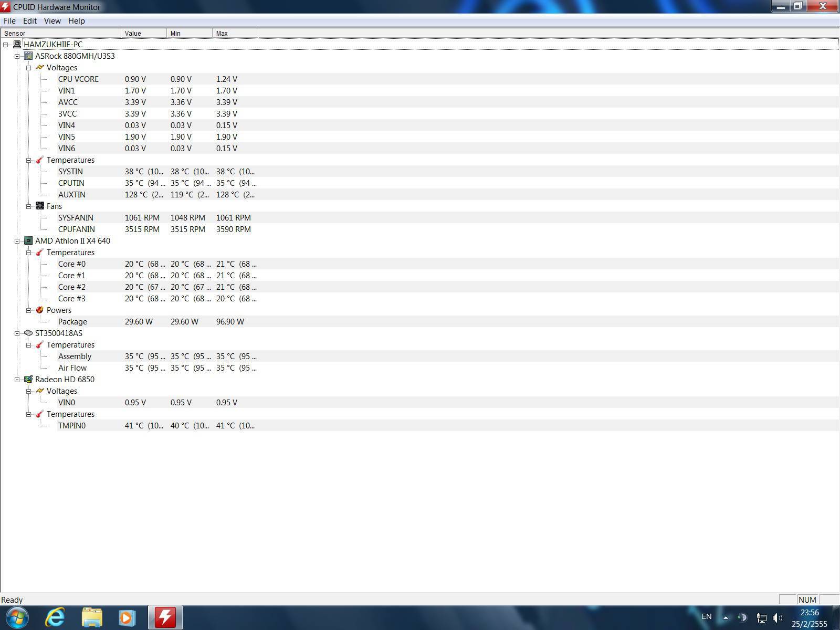Collapse the ASRock 880GMH/U3S3 node
The height and width of the screenshot is (630, 840).
17,56
